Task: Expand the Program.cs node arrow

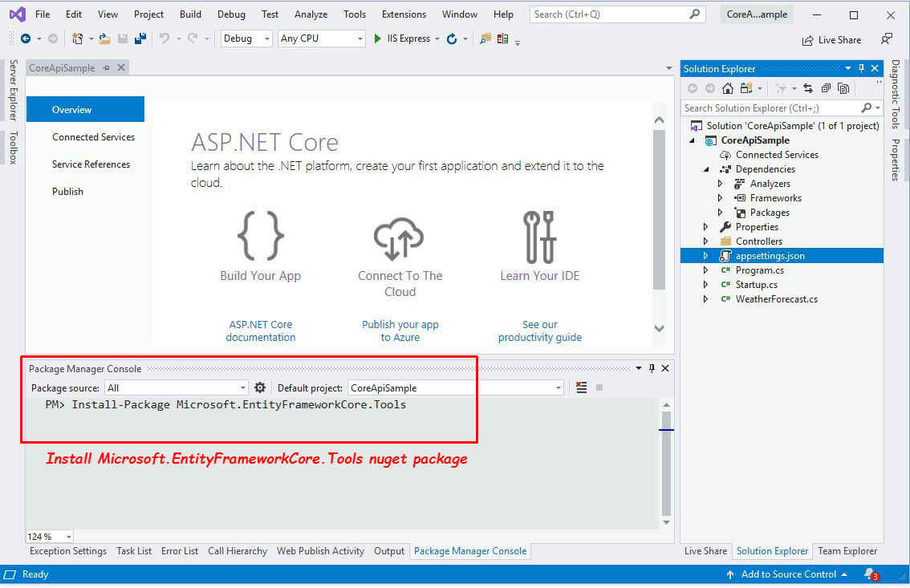Action: pyautogui.click(x=705, y=270)
